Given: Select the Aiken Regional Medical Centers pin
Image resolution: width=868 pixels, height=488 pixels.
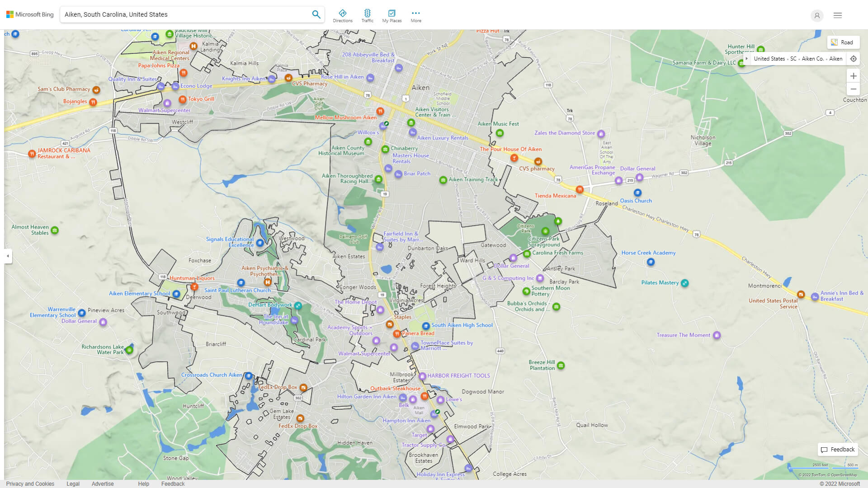Looking at the screenshot, I should [193, 47].
